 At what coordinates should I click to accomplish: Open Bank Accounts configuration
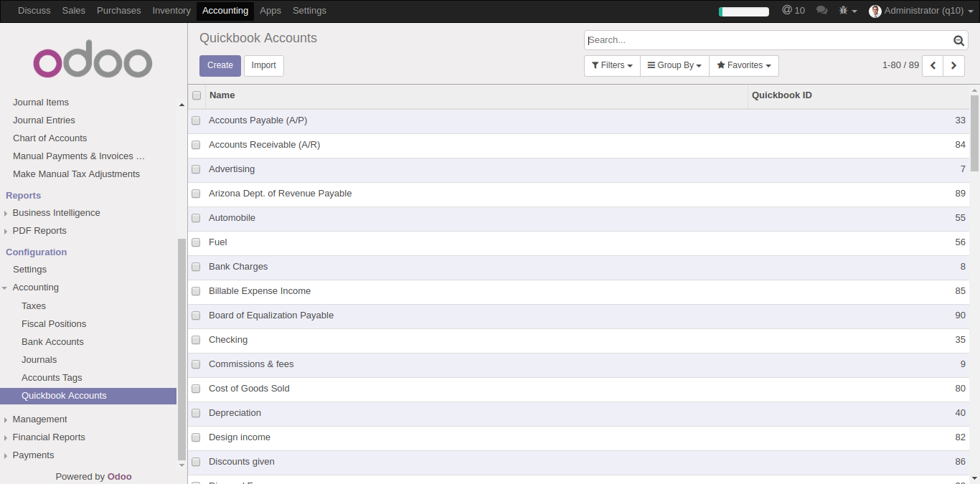(x=52, y=342)
